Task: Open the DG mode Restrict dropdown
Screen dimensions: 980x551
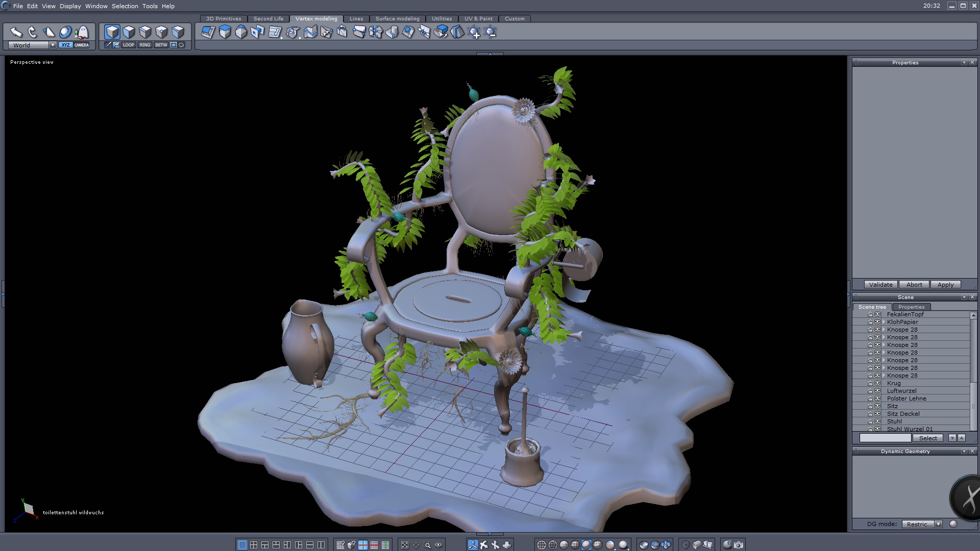Action: click(938, 524)
